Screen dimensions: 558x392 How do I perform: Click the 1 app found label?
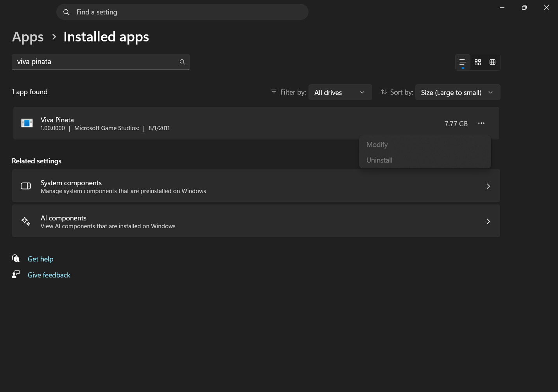point(30,92)
